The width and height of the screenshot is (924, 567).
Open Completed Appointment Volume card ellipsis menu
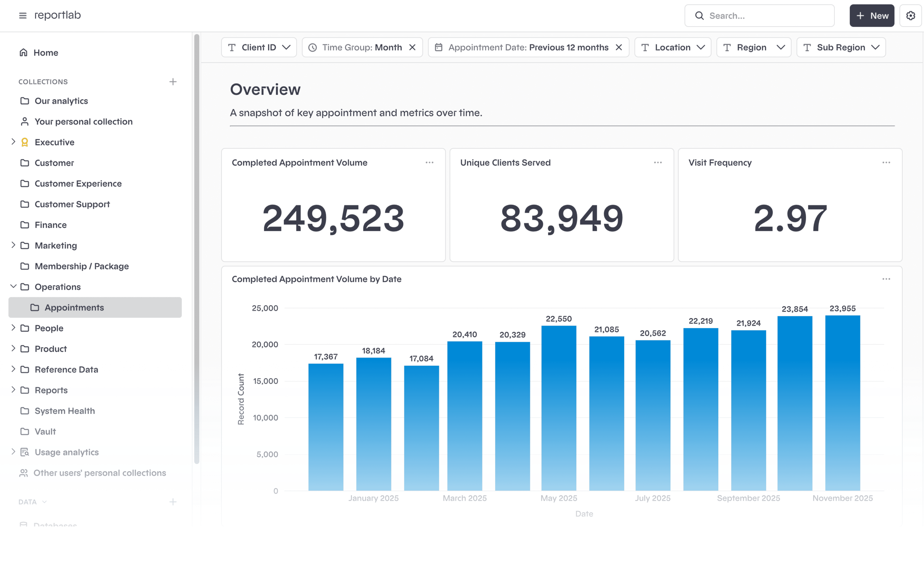click(x=429, y=162)
